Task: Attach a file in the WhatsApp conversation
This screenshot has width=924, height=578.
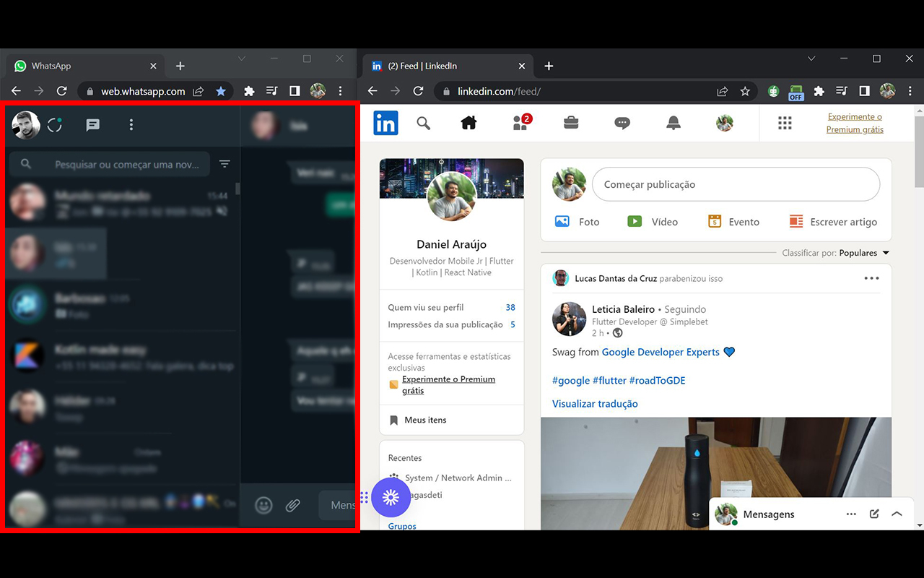Action: (x=293, y=505)
